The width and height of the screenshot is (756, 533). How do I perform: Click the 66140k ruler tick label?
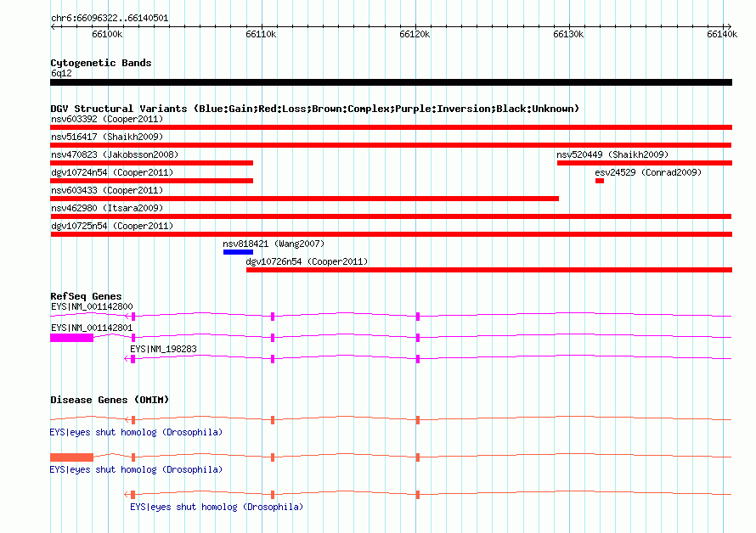[722, 34]
